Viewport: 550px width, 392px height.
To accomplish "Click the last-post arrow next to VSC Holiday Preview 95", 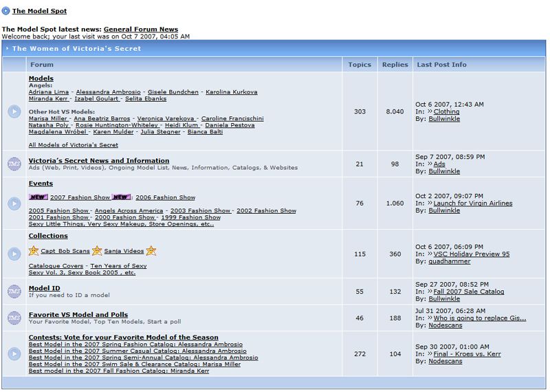I will 430,254.
